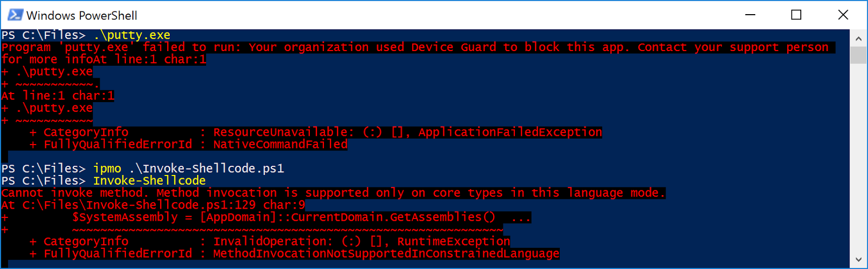
Task: Click the ApplicationFailedException text
Action: tap(510, 132)
